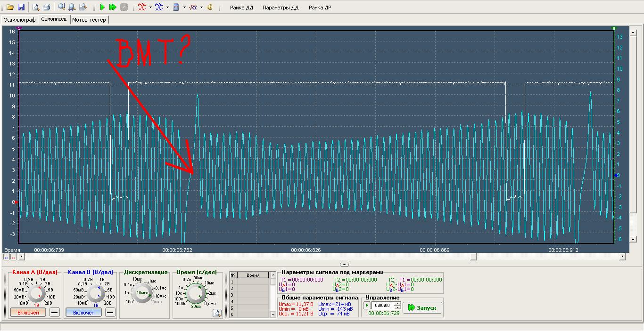The width and height of the screenshot is (644, 331).
Task: Open a file with the folder icon
Action: click(x=9, y=7)
